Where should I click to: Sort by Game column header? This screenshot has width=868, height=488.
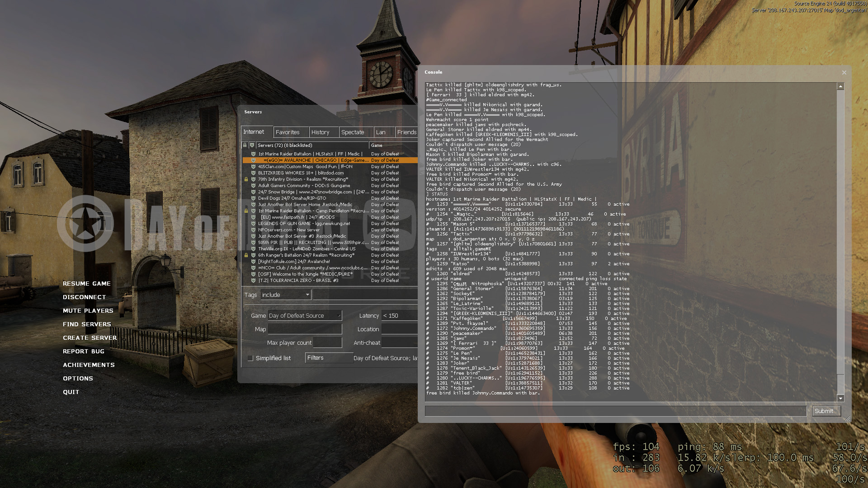pyautogui.click(x=394, y=145)
